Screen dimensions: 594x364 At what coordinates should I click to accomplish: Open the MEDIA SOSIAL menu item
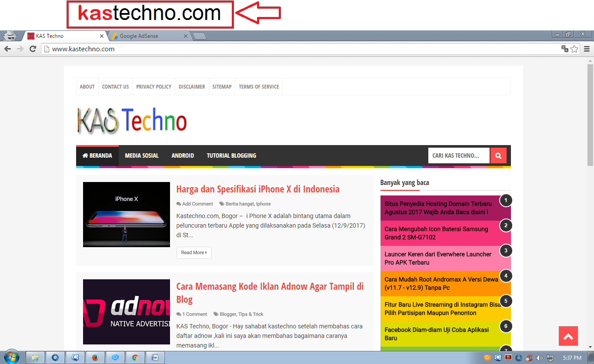(142, 155)
